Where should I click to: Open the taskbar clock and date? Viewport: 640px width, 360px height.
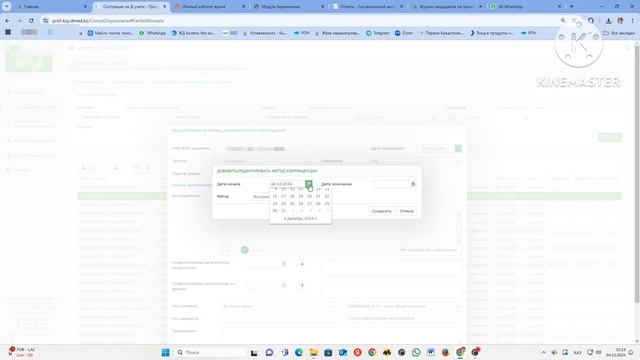616,352
